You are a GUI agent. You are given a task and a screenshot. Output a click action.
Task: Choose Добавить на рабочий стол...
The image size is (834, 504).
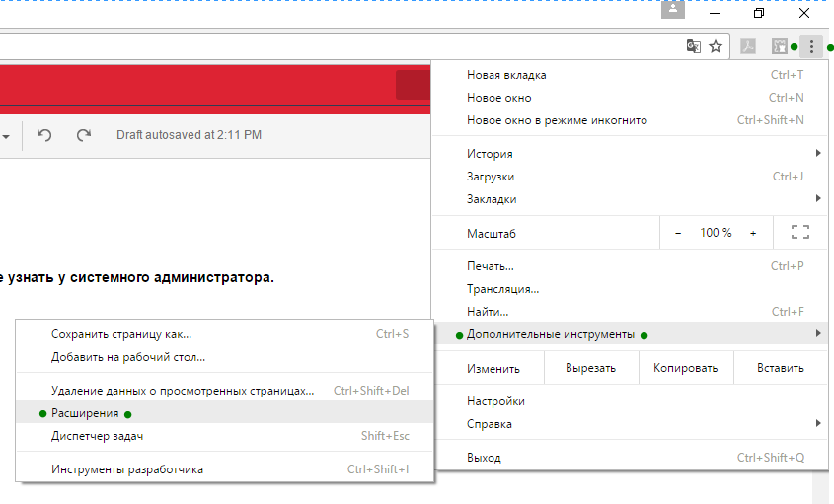point(224,357)
